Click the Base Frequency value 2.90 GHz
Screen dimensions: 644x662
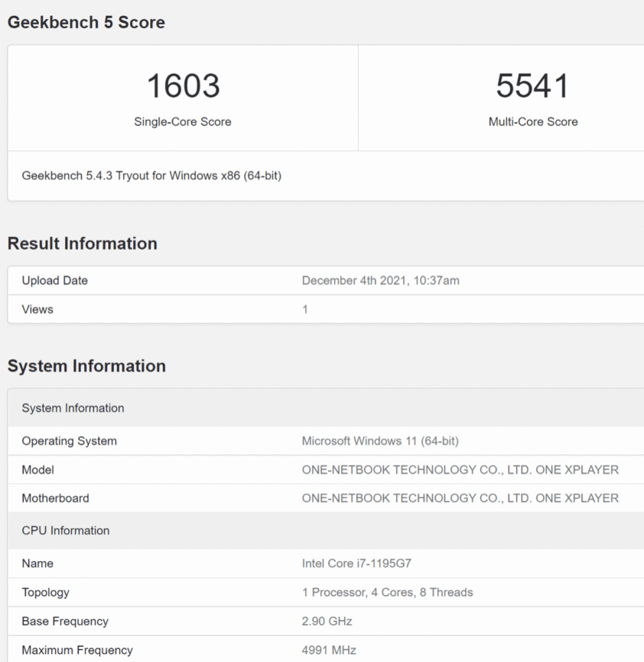point(327,621)
